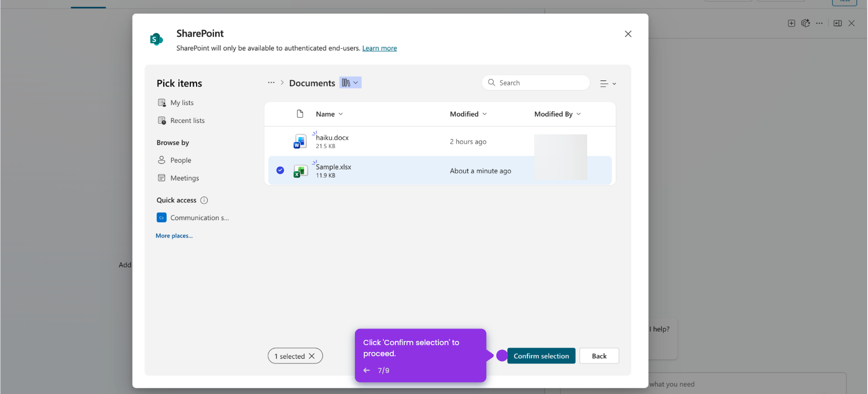Click the Confirm selection button
Screen dimensions: 868x394
click(x=542, y=356)
